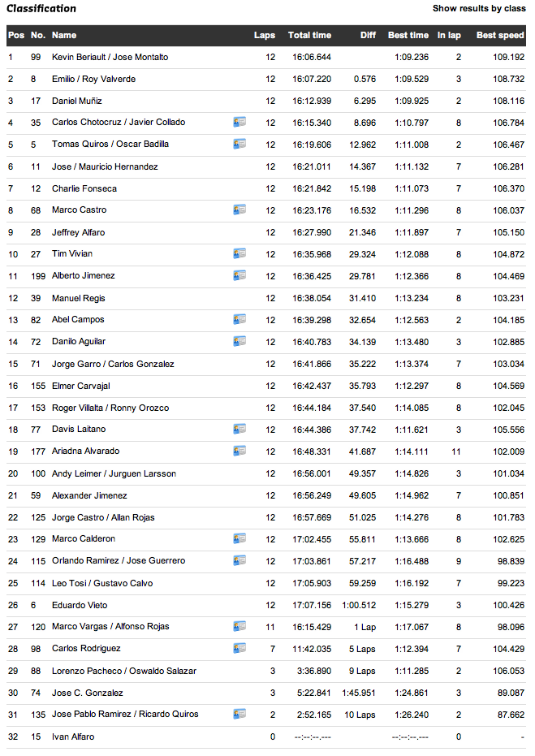Sort by the Best time column header
535x756 pixels.
tap(408, 36)
